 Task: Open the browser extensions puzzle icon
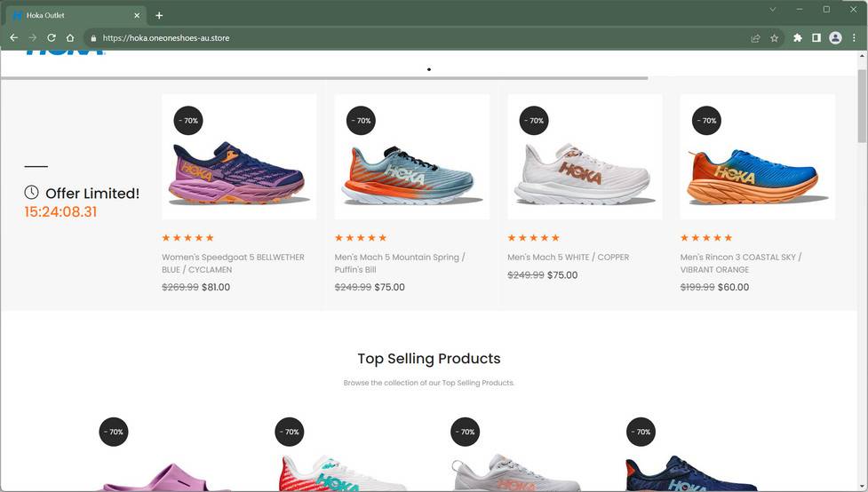click(x=797, y=38)
